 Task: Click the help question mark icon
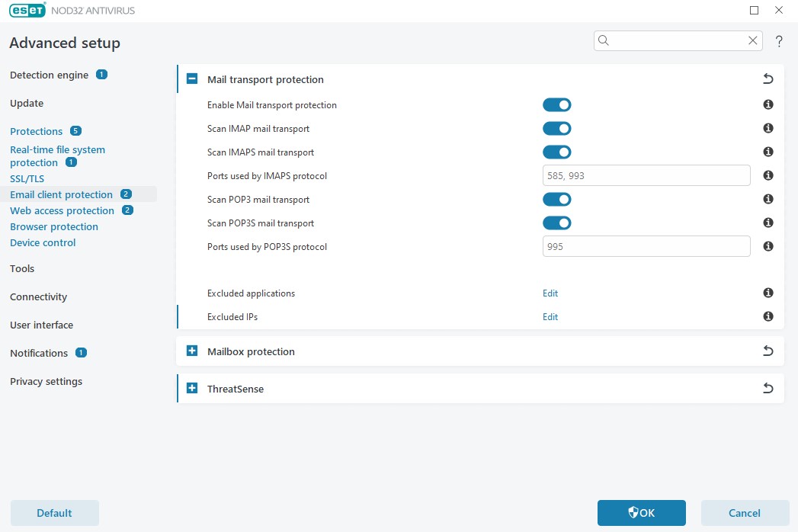tap(779, 41)
